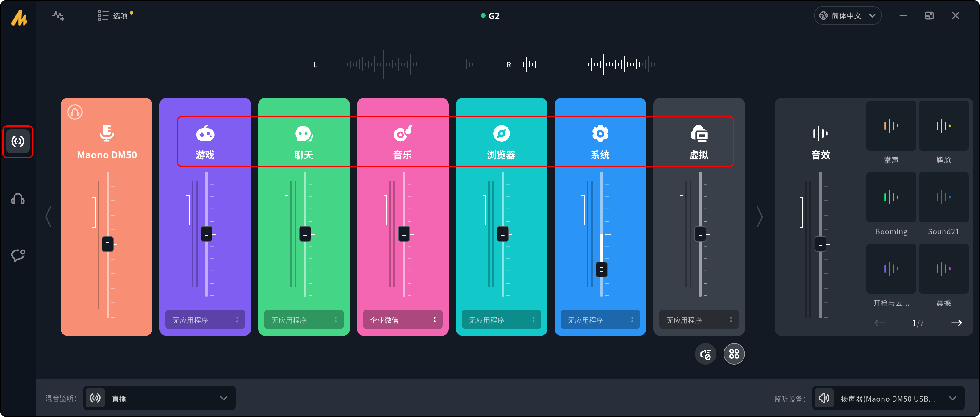Open the 选项 menu
The height and width of the screenshot is (417, 980).
tap(115, 15)
